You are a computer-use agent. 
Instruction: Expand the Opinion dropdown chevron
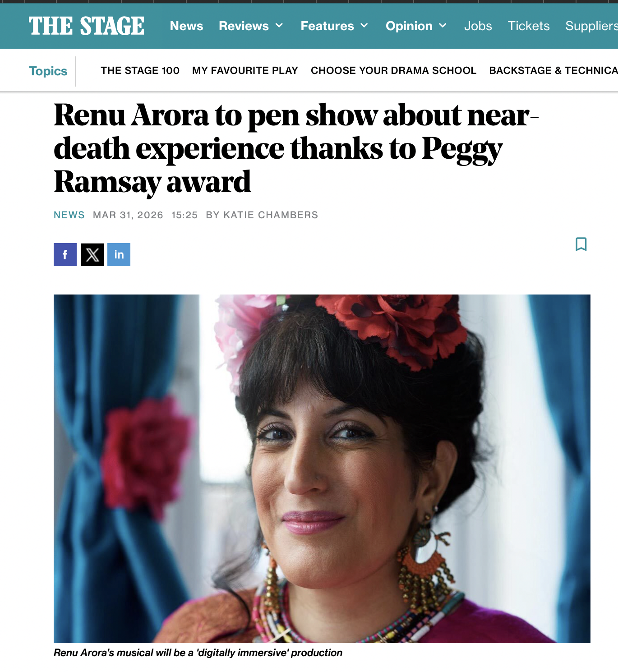tap(443, 26)
